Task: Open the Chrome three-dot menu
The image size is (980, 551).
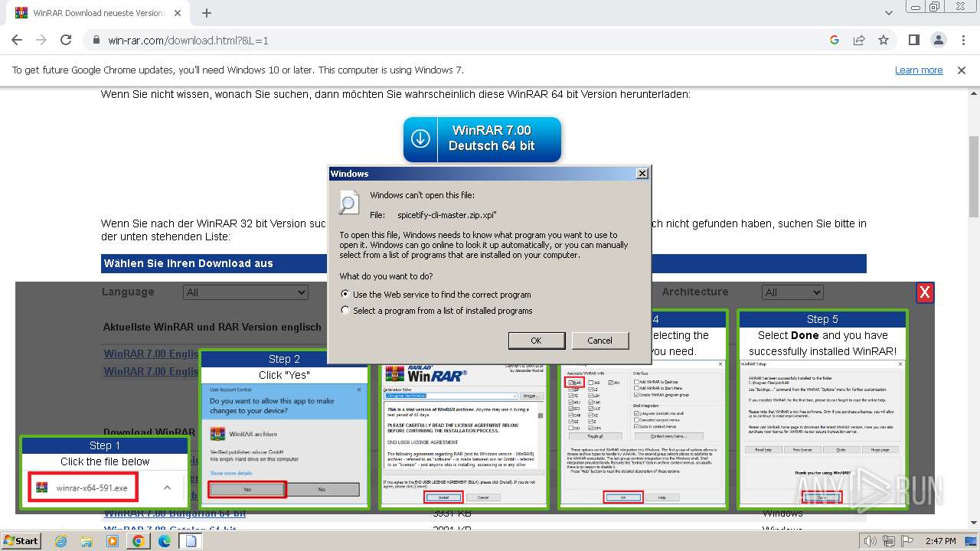Action: pos(963,40)
